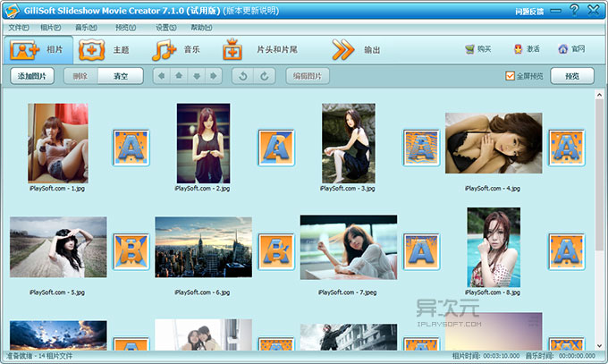Click the 激活 activate link

[527, 49]
